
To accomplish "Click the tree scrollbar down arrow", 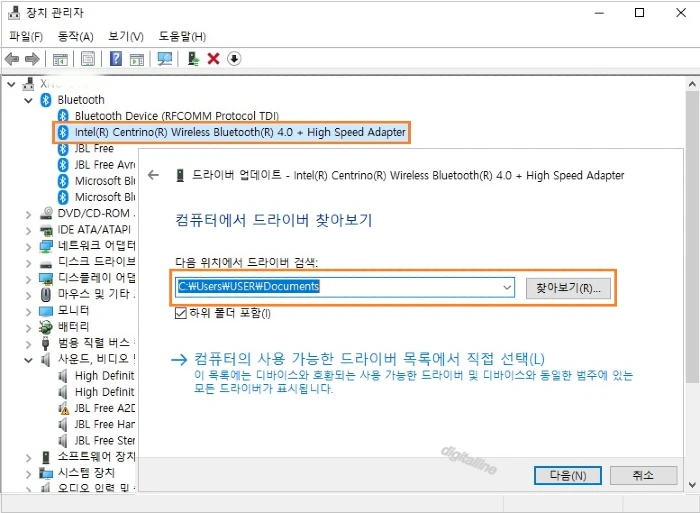I will coord(692,485).
